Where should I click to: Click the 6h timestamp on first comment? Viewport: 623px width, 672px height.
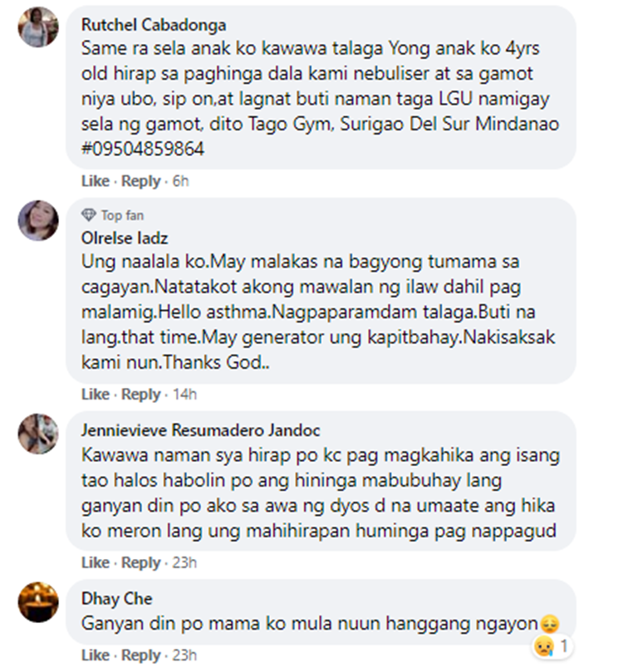tap(180, 181)
